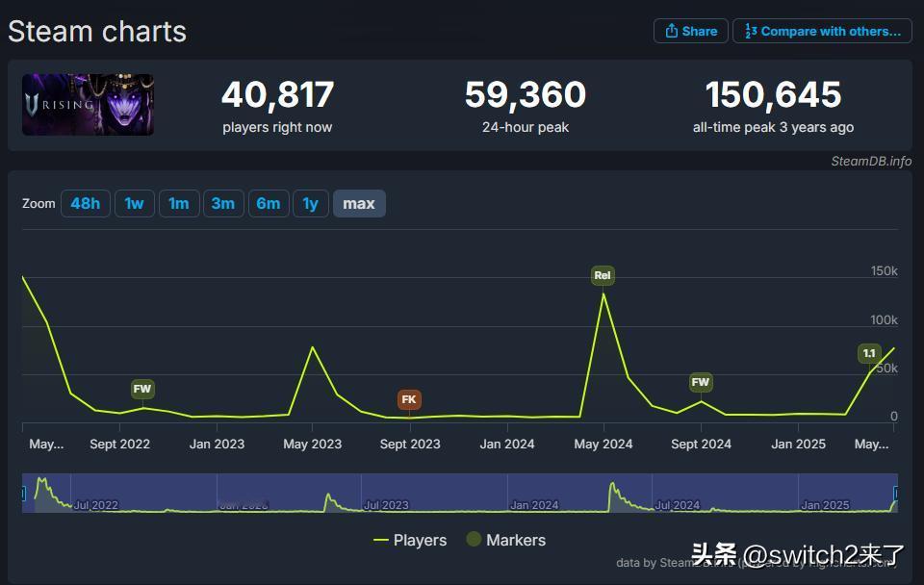Toggle the Markers legend series
924x585 pixels.
pyautogui.click(x=505, y=540)
